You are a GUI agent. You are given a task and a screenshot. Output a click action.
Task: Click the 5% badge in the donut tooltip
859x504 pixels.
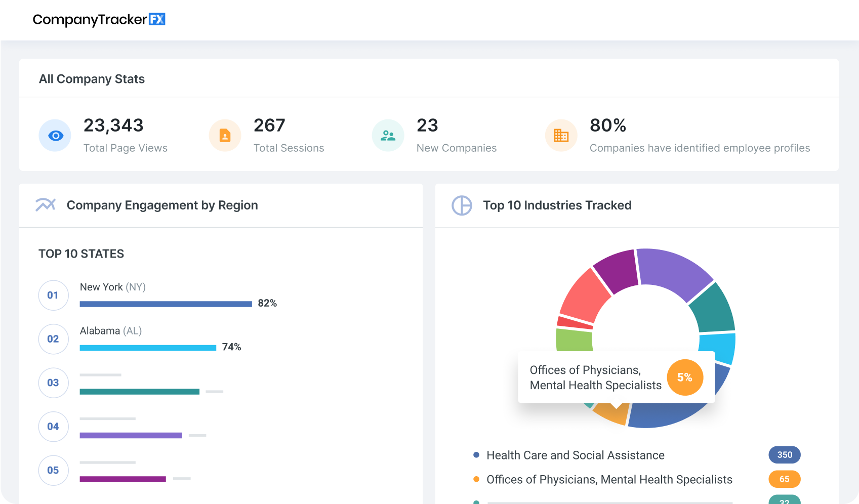coord(685,377)
